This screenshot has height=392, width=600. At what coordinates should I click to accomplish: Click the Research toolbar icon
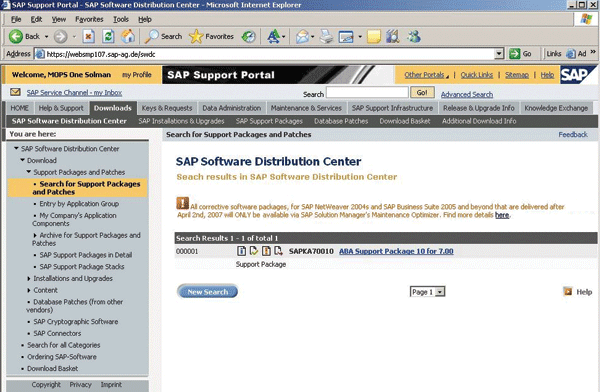pos(393,37)
